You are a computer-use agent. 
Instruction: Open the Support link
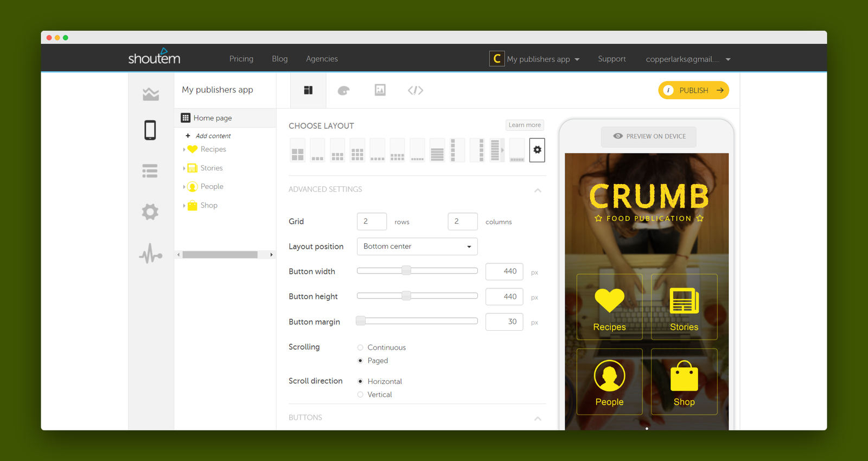612,59
